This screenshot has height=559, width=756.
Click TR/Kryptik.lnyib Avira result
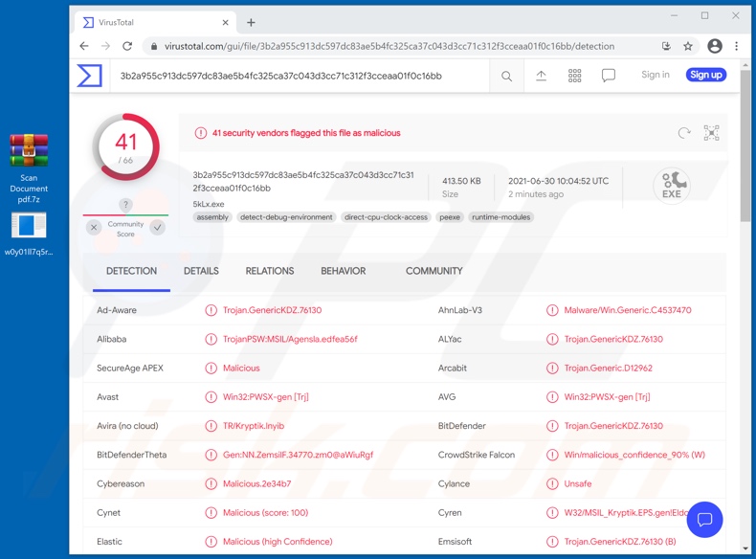(x=254, y=426)
